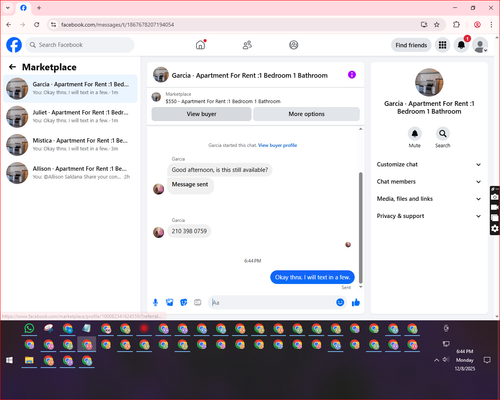Image resolution: width=500 pixels, height=400 pixels.
Task: Expand the Customize chat section
Action: click(x=429, y=164)
